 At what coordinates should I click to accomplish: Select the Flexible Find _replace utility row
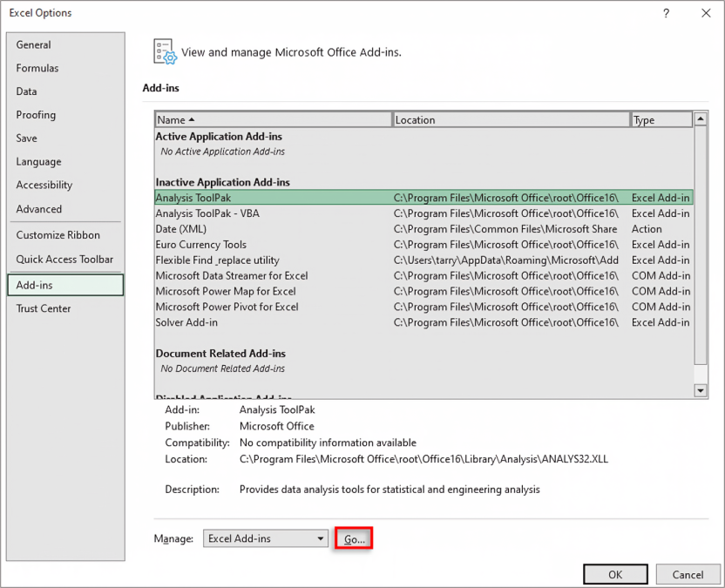click(423, 260)
